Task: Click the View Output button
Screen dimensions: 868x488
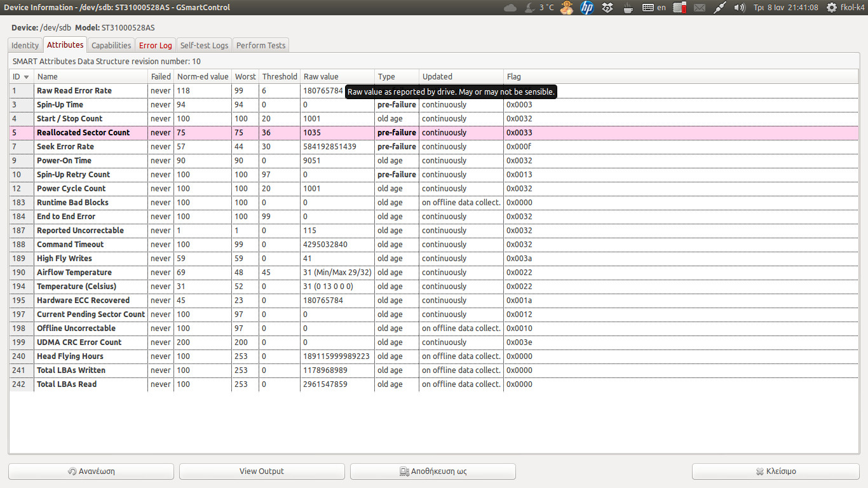Action: [262, 471]
